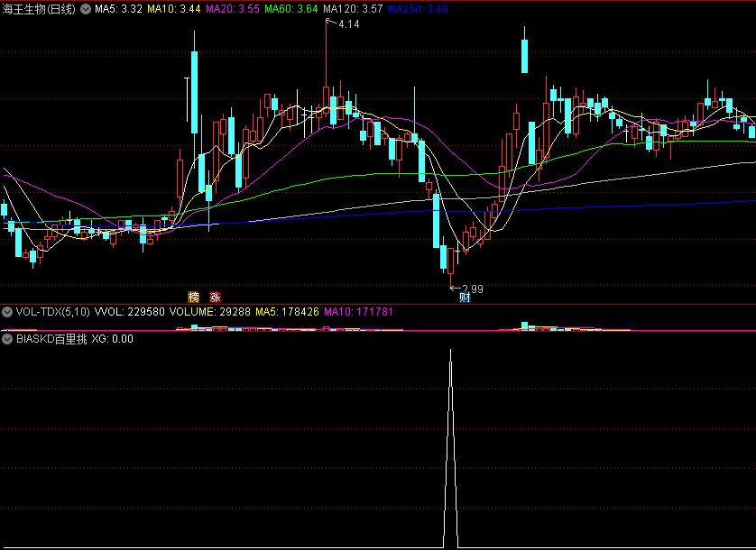Open the VOL-TDX indicator dropdown arrow
This screenshot has width=756, height=550.
[6, 312]
